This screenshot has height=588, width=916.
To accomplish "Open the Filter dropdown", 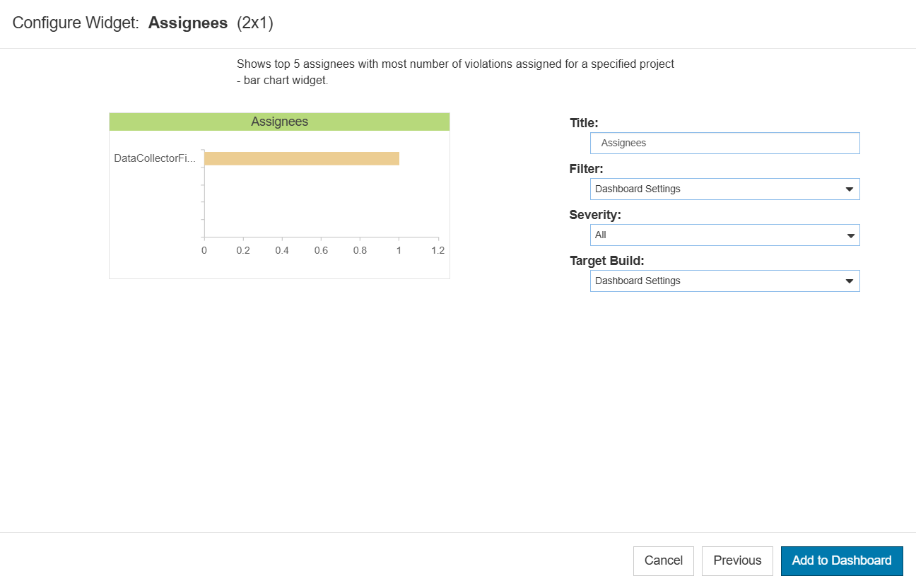I will tap(724, 189).
